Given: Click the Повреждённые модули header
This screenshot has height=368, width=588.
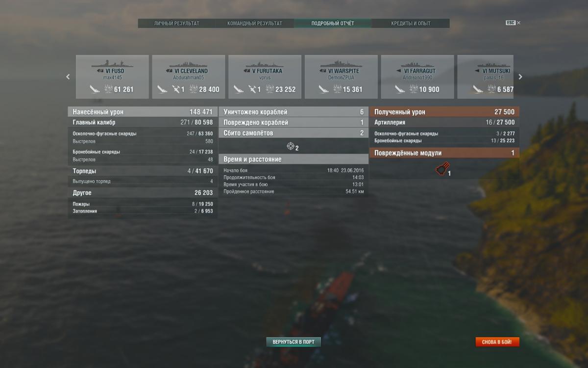Looking at the screenshot, I should point(444,153).
